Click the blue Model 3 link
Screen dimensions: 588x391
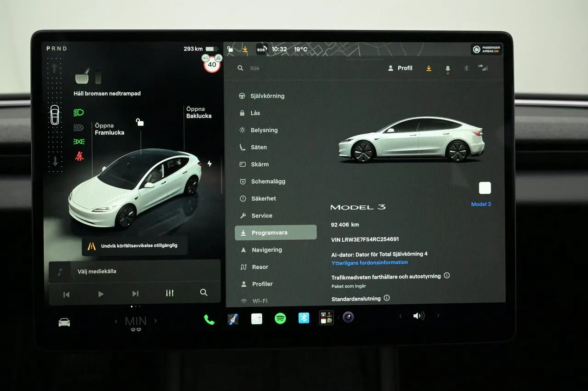pos(481,204)
